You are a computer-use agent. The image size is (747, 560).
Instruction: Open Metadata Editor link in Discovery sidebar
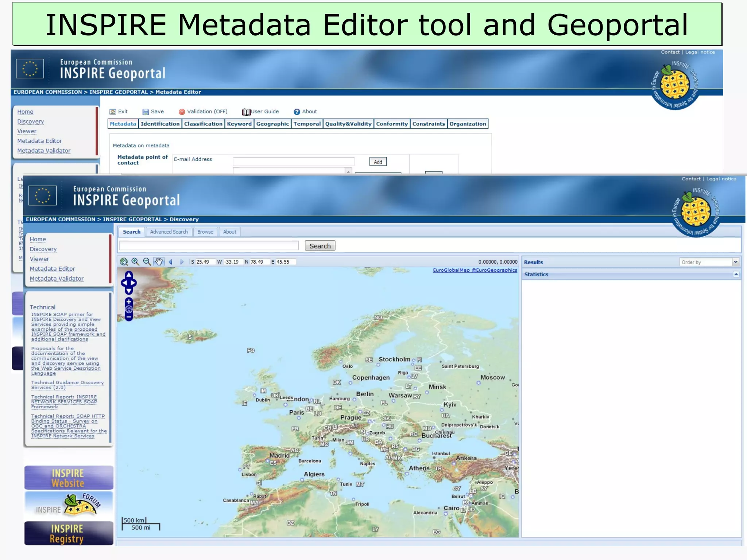point(53,269)
